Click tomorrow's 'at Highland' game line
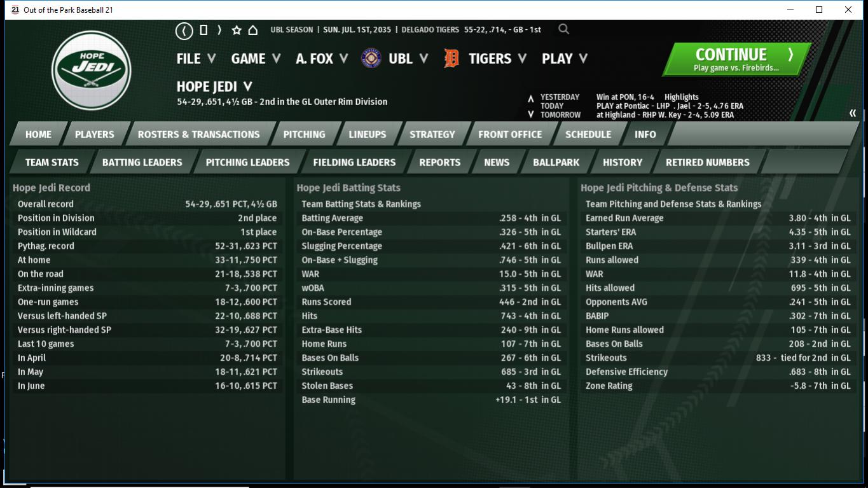Viewport: 868px width, 488px height. [665, 115]
